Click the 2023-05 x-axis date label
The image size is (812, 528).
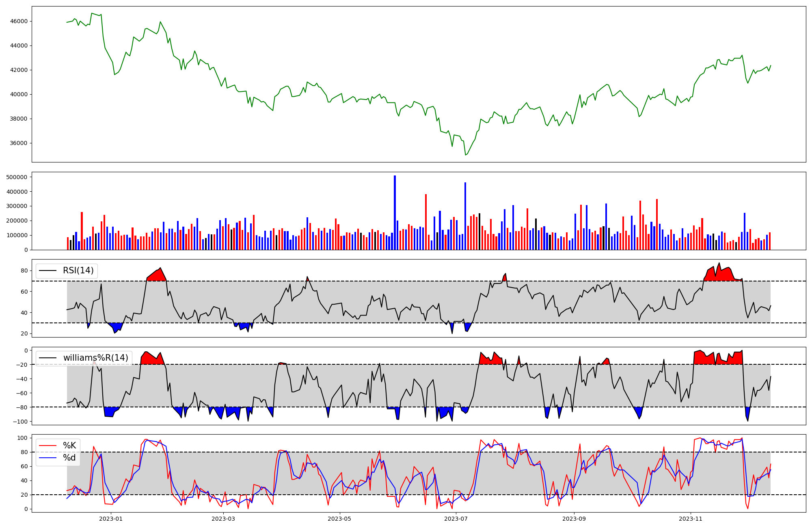(x=339, y=519)
